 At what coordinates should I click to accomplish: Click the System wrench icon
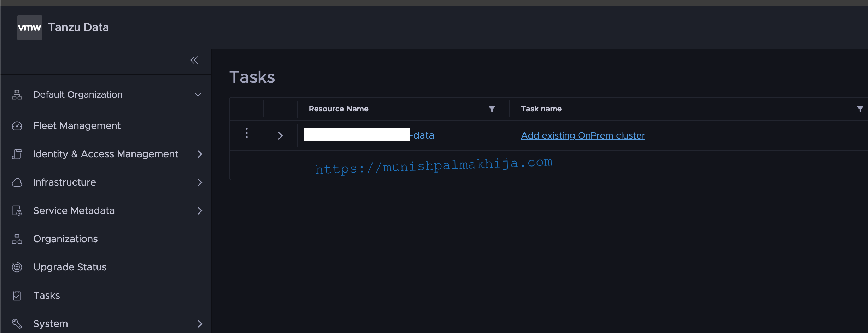tap(17, 323)
